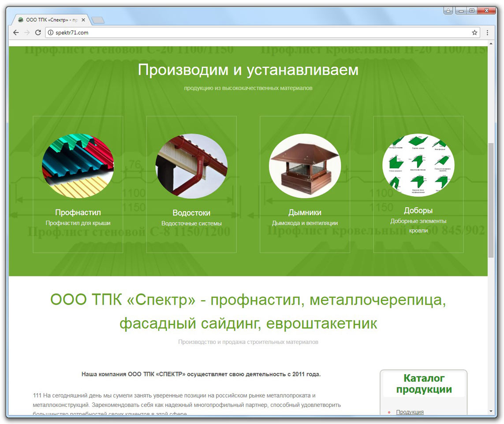Bookmark page with the star icon
The height and width of the screenshot is (424, 504).
click(474, 33)
